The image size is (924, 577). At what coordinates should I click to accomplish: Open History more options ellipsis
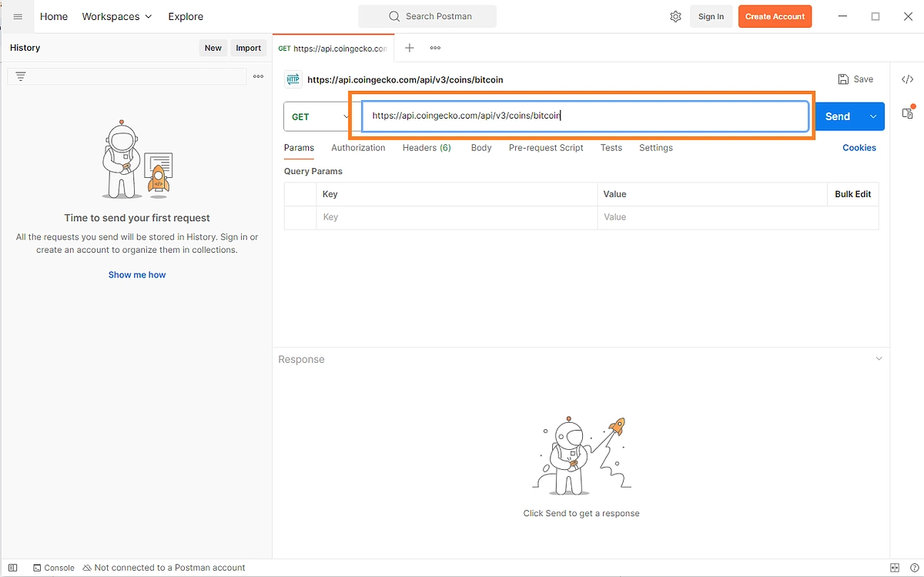(258, 76)
